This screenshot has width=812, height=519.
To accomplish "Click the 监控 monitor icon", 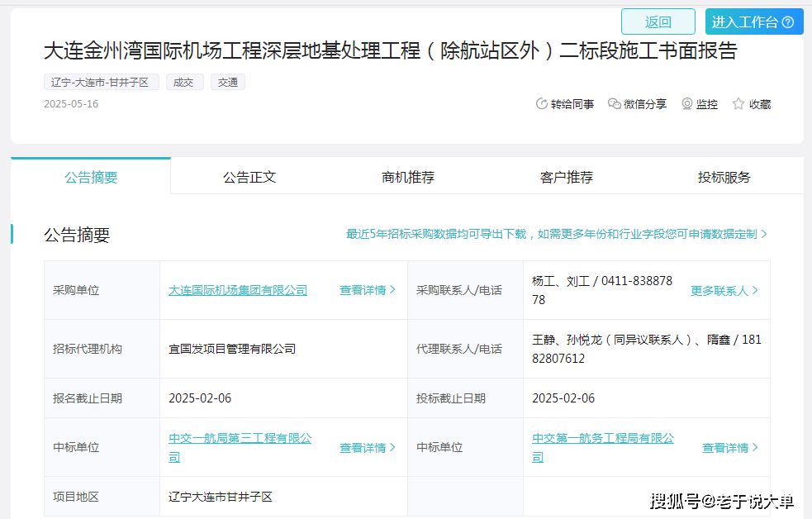I will tap(686, 104).
